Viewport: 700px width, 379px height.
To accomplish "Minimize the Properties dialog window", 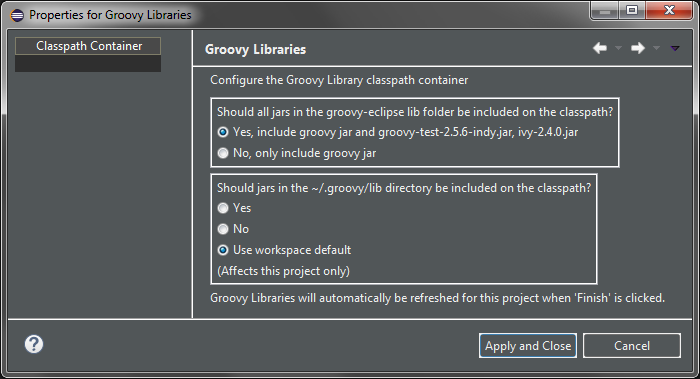I will (x=605, y=10).
